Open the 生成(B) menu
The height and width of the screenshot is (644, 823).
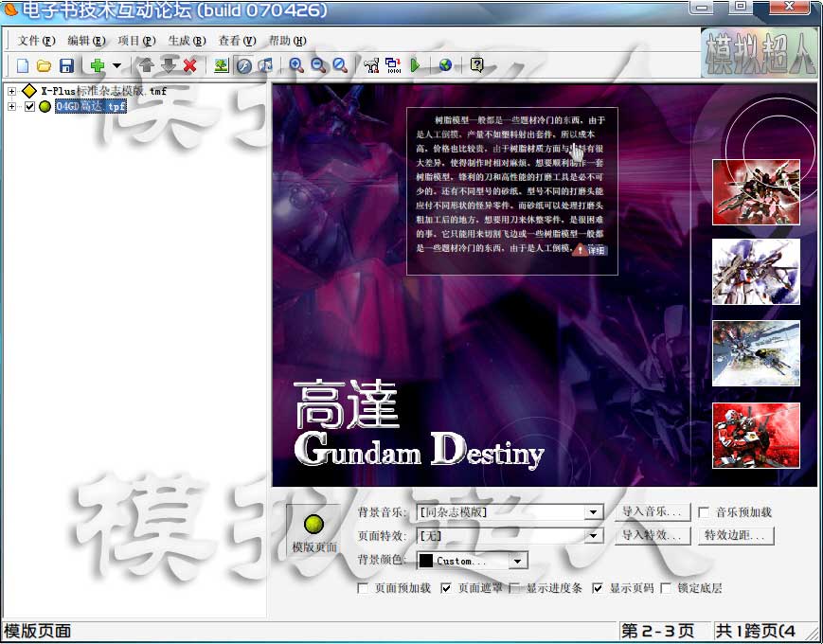[186, 41]
